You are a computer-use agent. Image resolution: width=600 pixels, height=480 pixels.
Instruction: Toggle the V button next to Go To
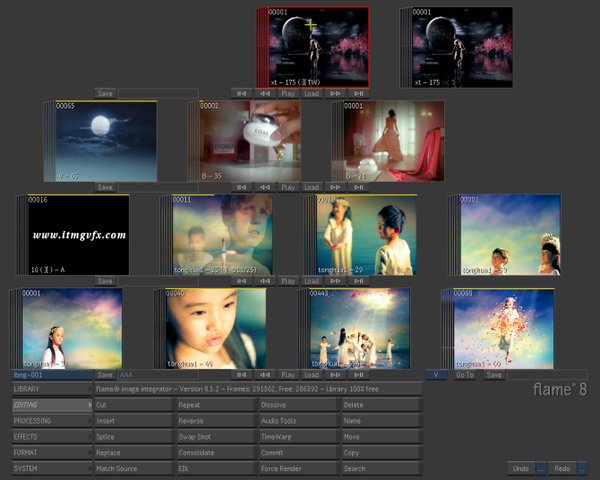click(435, 375)
